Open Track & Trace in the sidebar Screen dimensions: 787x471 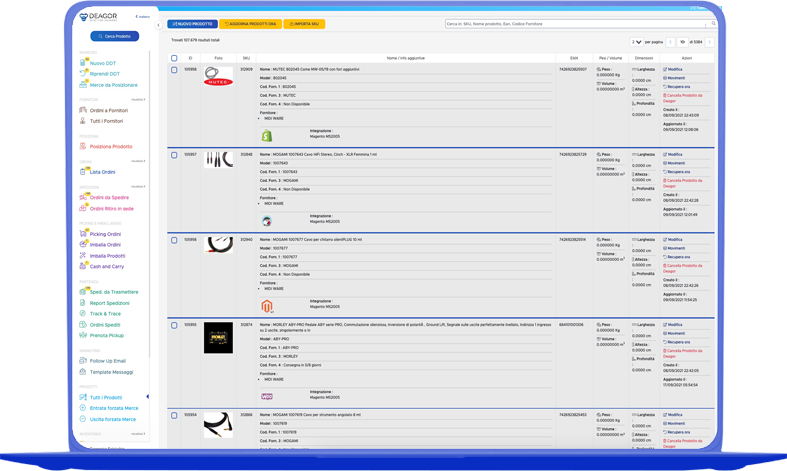(105, 314)
